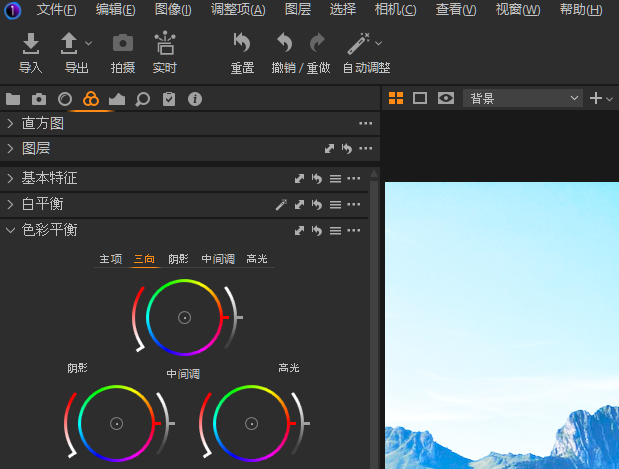Click the 自动调整 magic wand icon
The height and width of the screenshot is (469, 619).
358,43
